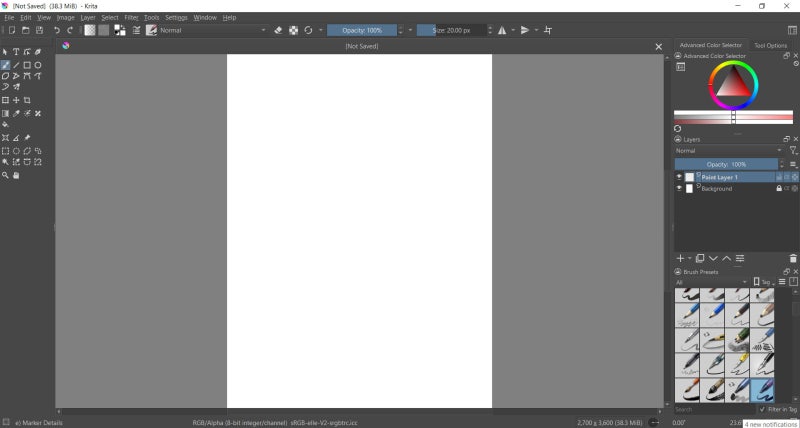Move the layer down
Viewport: 800px width, 428px height.
[713, 259]
